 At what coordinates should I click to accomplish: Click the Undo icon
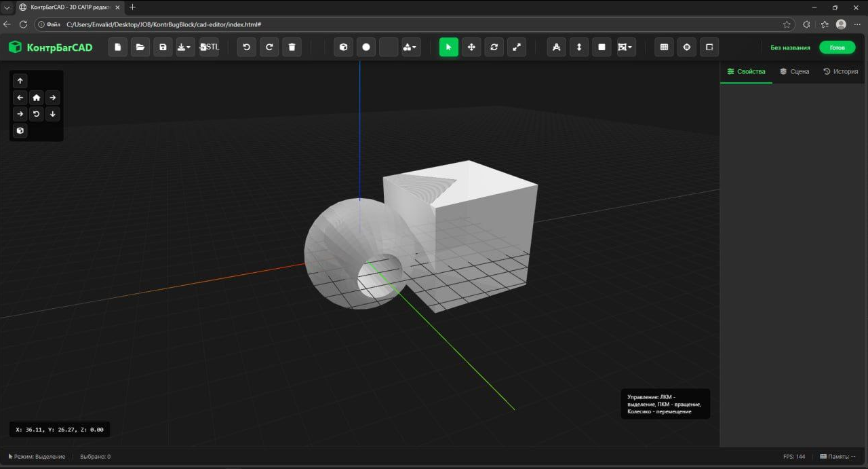tap(245, 47)
